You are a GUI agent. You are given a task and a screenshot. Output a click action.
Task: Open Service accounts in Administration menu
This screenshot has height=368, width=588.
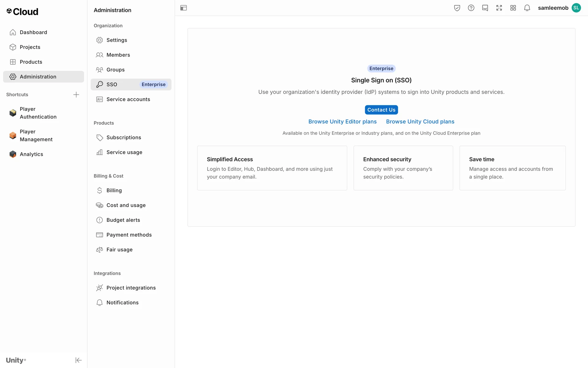128,99
